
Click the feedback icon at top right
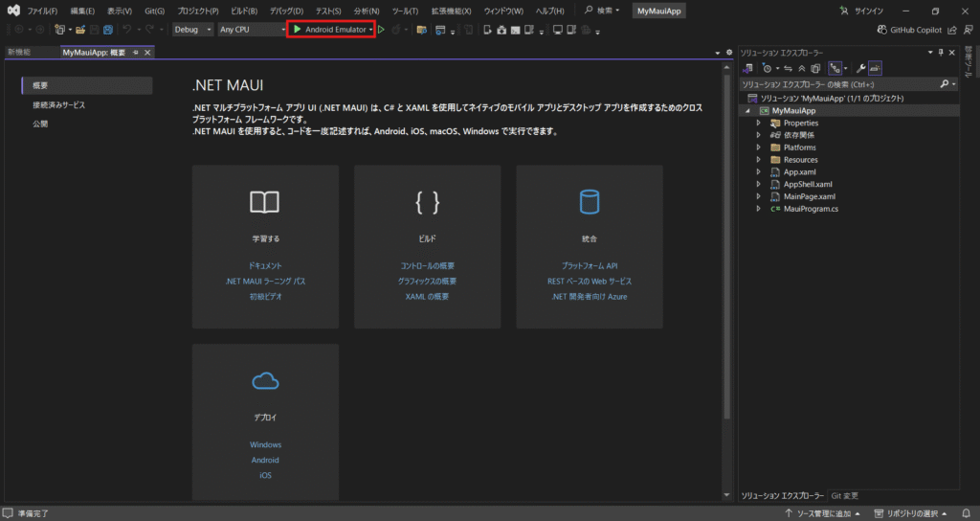click(x=969, y=30)
